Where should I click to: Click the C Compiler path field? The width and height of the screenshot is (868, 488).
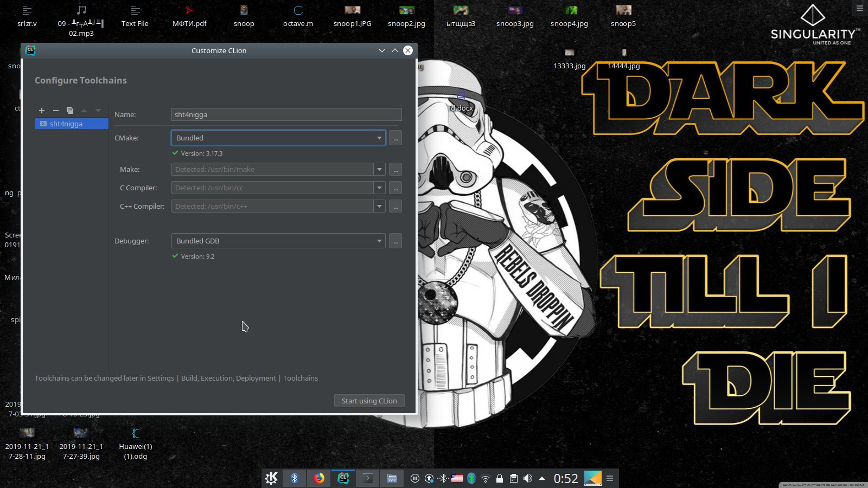coord(272,188)
